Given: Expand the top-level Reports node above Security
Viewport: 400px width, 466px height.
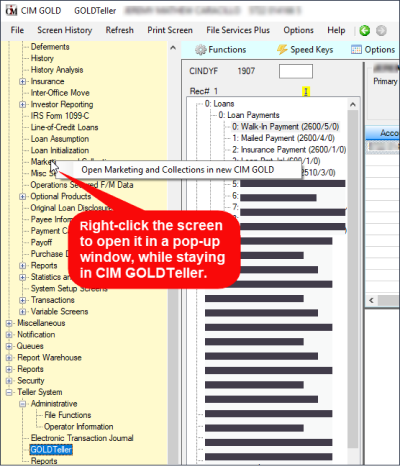Looking at the screenshot, I should (x=9, y=369).
